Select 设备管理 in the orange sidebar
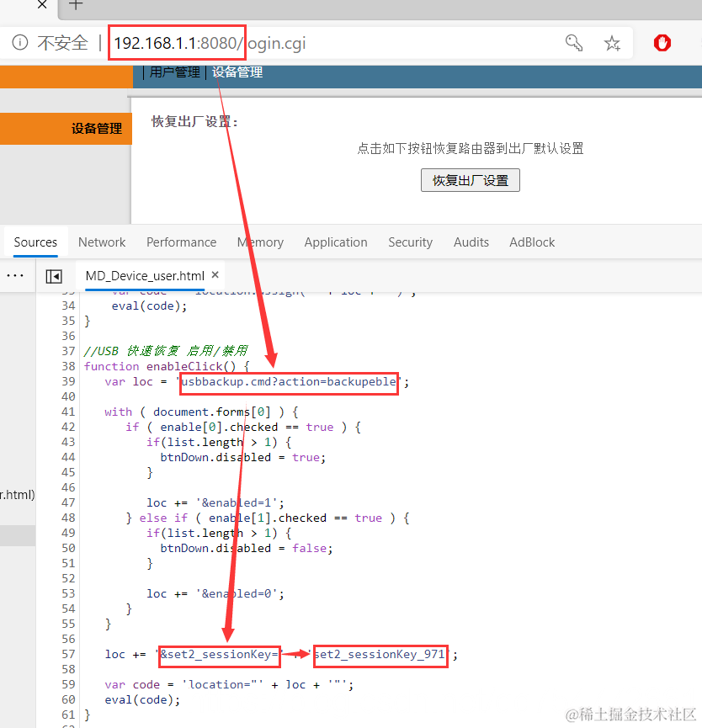Screen dimensions: 702x728 point(97,129)
